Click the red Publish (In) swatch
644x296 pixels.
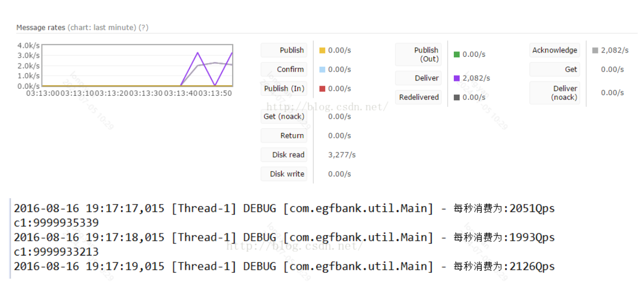pos(323,88)
